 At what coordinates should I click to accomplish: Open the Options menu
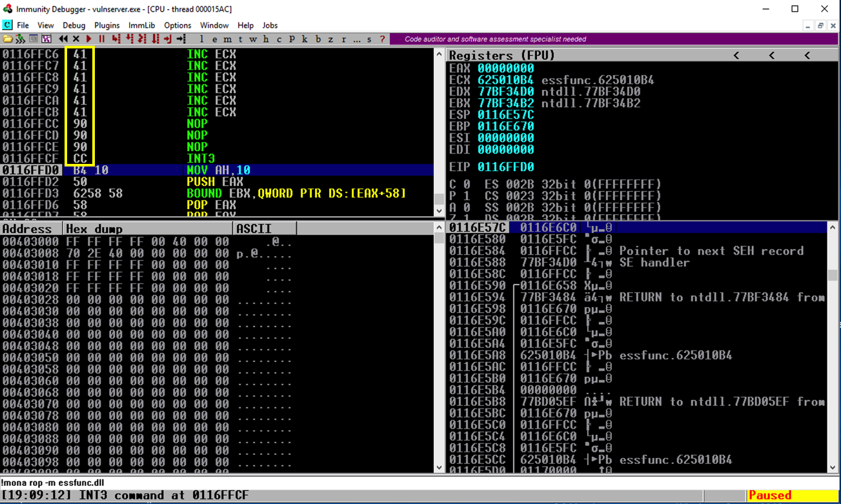177,25
